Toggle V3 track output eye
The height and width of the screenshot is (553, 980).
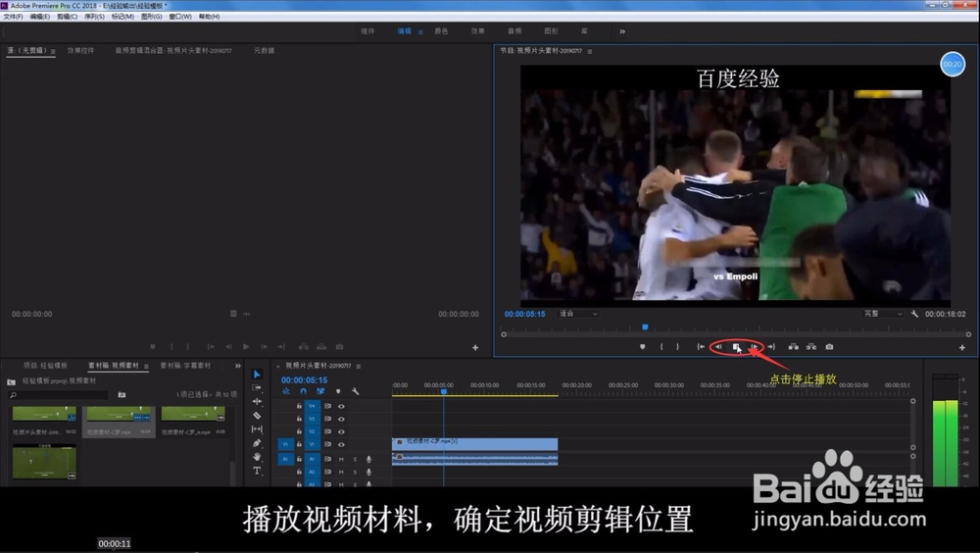click(x=341, y=419)
